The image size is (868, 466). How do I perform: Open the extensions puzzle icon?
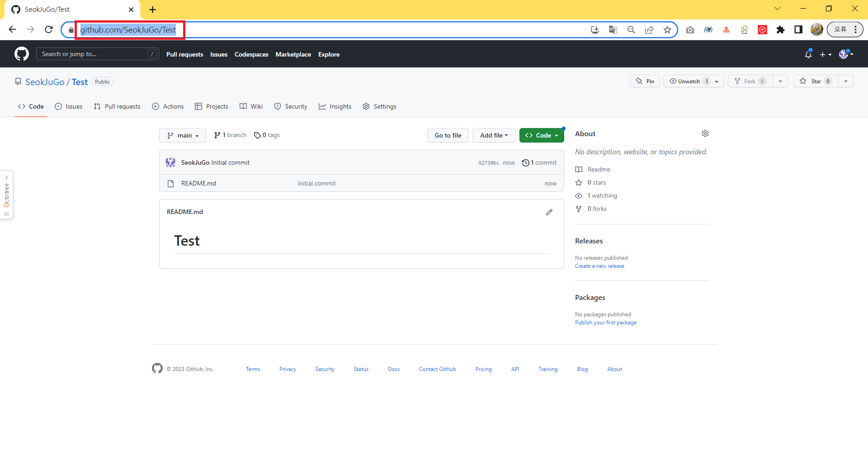(x=780, y=30)
